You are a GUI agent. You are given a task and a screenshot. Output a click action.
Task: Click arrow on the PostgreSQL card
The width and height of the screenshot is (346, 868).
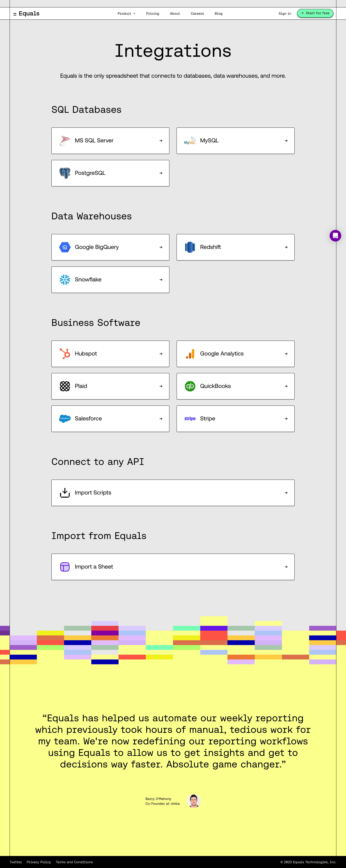[161, 173]
